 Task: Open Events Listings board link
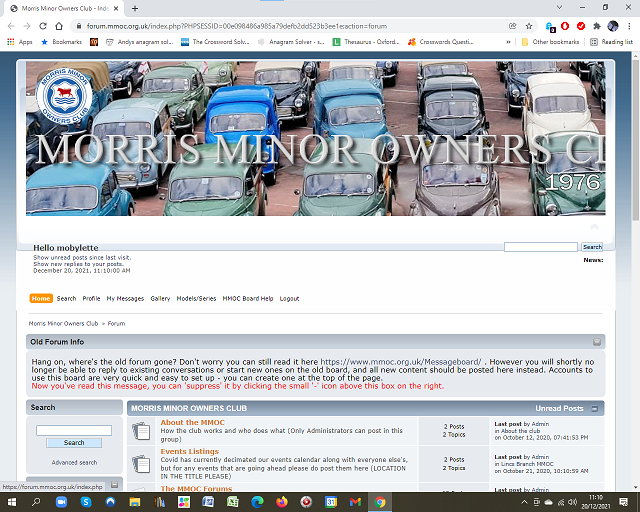coord(190,452)
